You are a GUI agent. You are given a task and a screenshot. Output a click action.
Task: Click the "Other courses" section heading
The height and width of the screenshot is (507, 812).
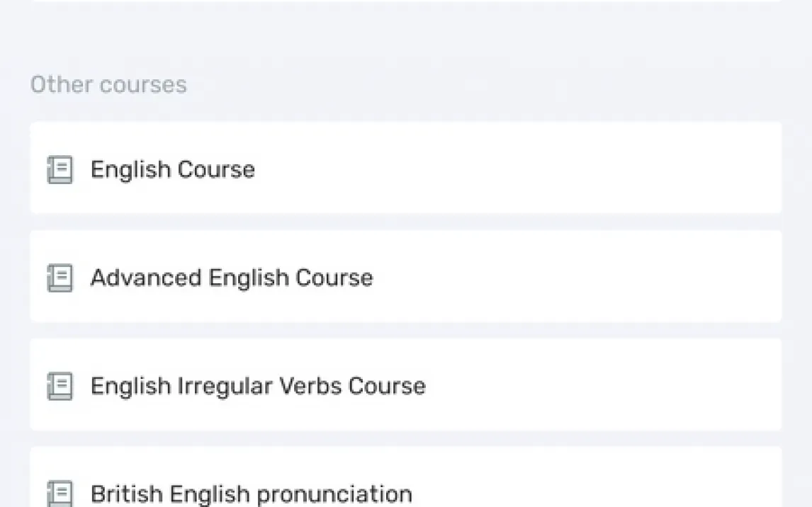point(108,85)
